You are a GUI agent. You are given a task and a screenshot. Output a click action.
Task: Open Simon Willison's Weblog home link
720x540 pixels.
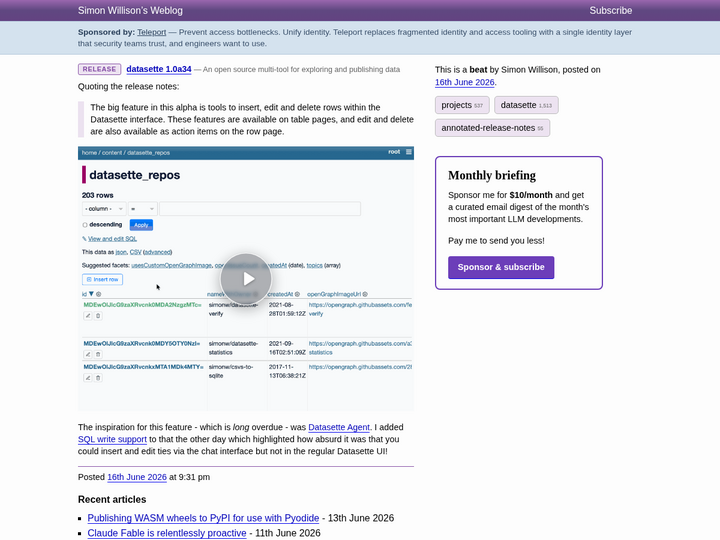[130, 11]
